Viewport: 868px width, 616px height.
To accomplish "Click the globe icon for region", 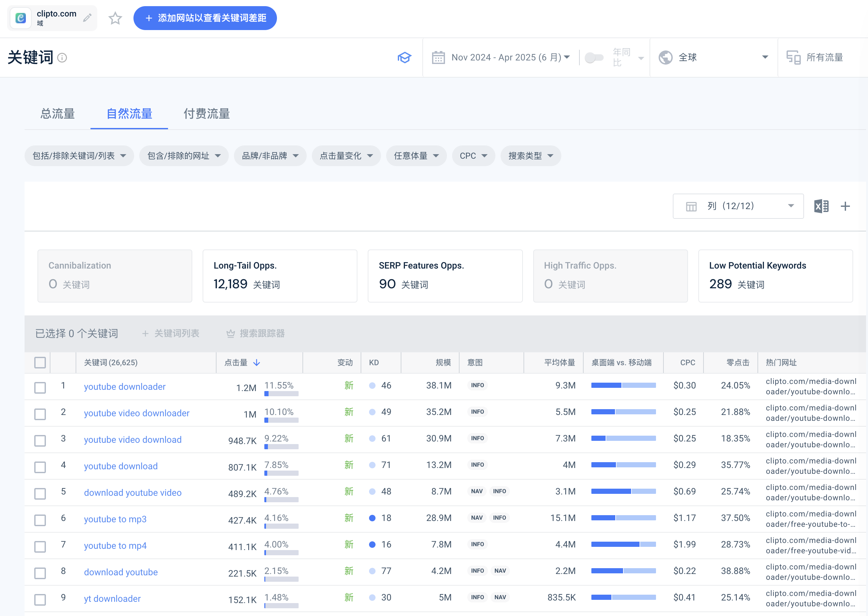I will point(665,58).
